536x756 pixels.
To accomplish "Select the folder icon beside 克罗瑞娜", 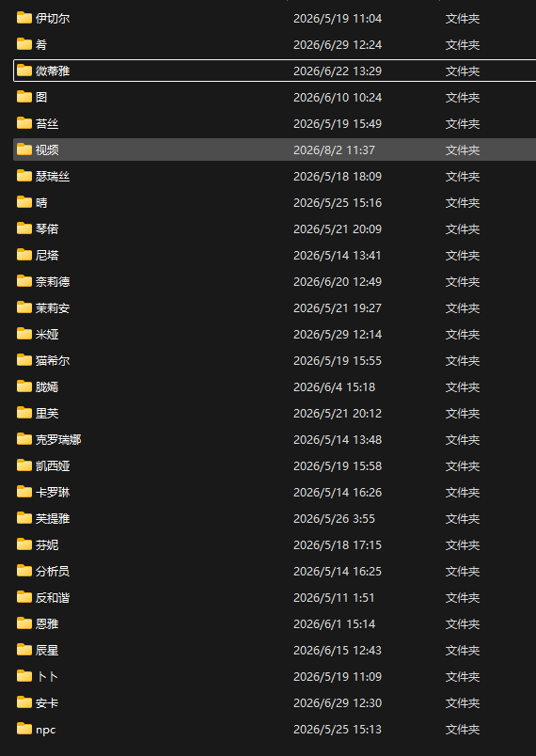I will [24, 439].
